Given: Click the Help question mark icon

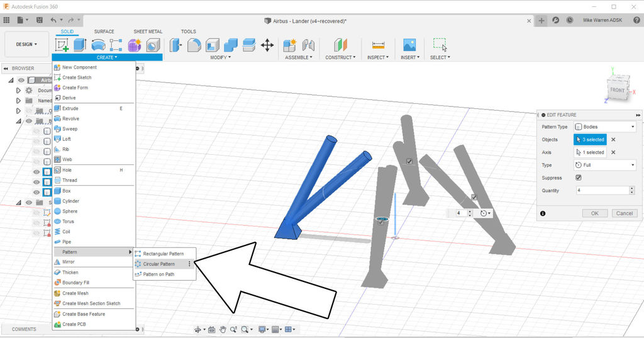Looking at the screenshot, I should click(636, 20).
